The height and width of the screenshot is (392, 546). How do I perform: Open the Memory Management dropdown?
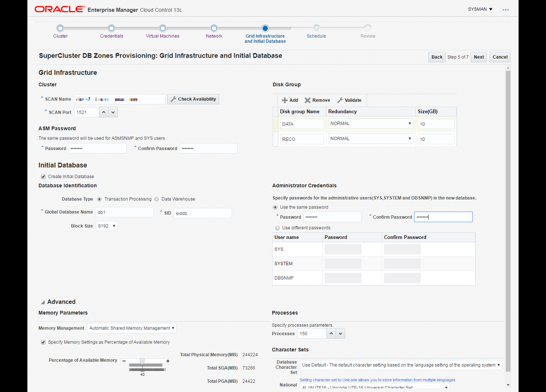[132, 328]
